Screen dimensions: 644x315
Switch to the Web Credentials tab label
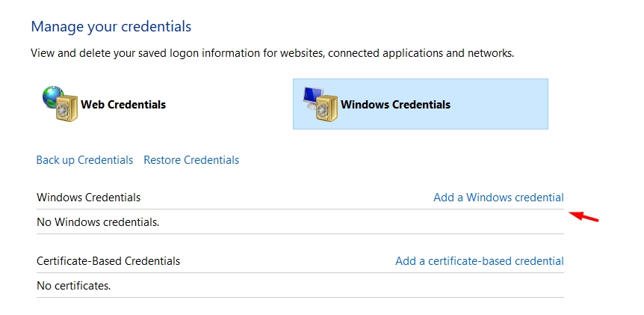[x=123, y=105]
